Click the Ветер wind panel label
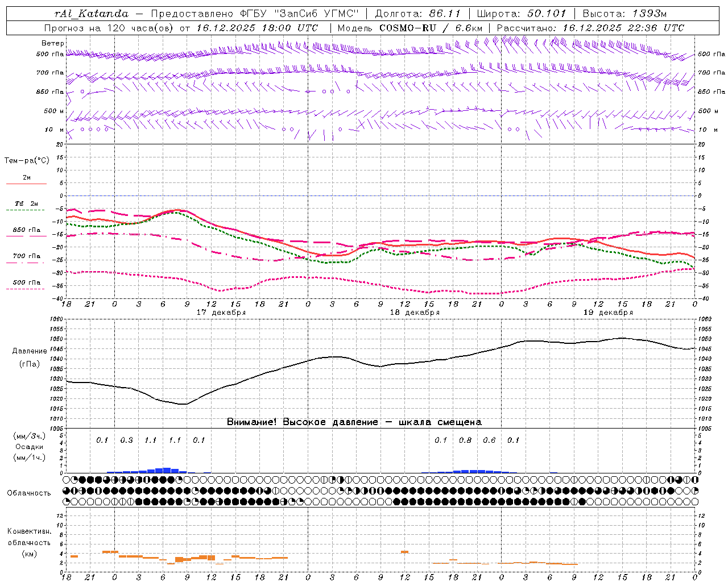728x582 pixels. coord(53,43)
